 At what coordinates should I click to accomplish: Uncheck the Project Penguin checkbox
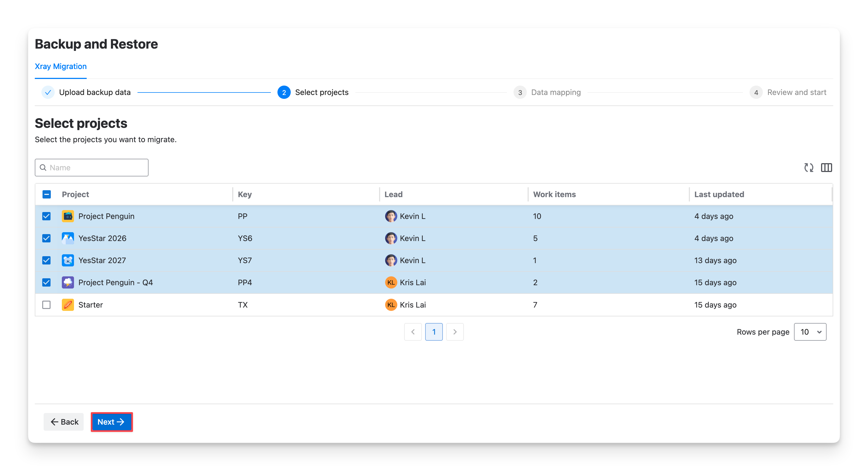click(46, 216)
